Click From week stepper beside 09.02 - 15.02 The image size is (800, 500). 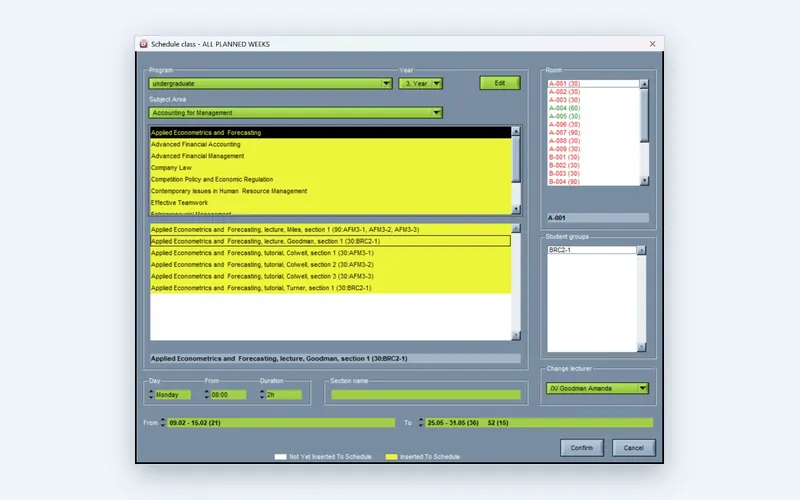click(163, 422)
